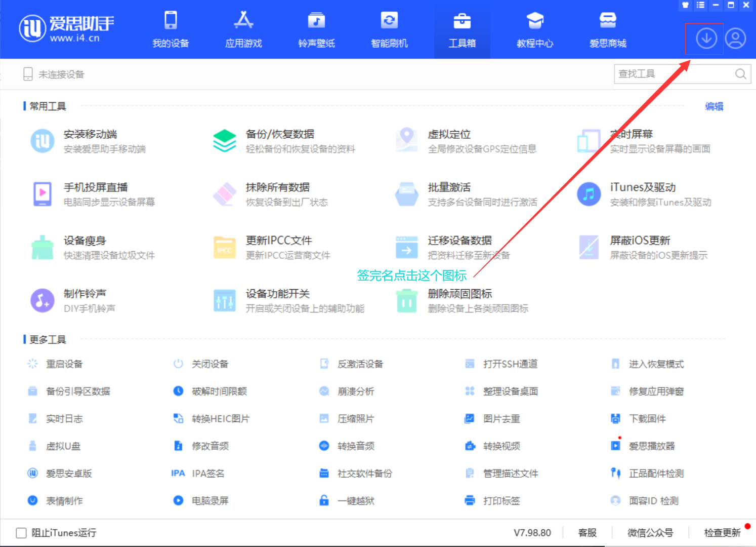756x547 pixels.
Task: Open the Delete Stubborn Icons trash icon
Action: tap(406, 300)
